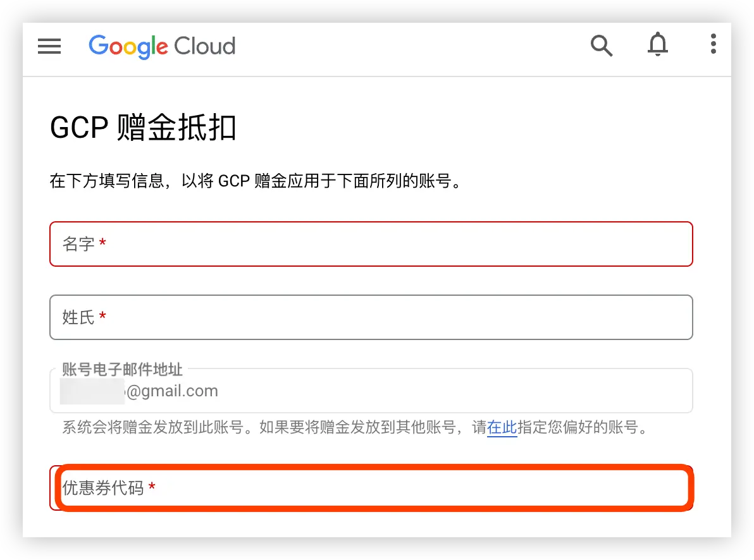This screenshot has height=560, width=754.
Task: Open search with the magnifier icon
Action: click(601, 46)
